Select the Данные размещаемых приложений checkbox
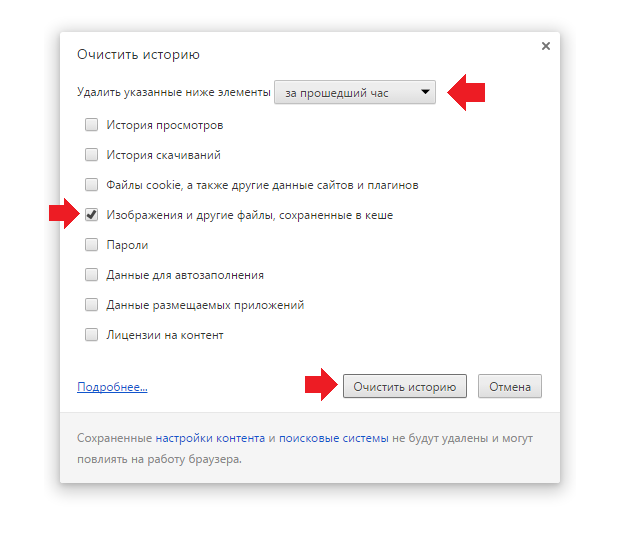This screenshot has width=620, height=534. [x=91, y=305]
